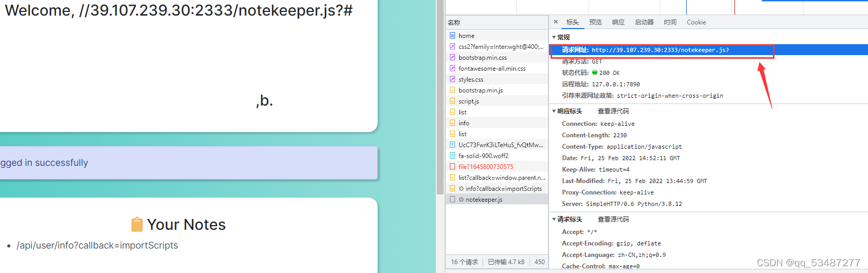Click the Accept-Encoding gzip, deflate header
Viewport: 868px width, 273px height.
tap(611, 243)
